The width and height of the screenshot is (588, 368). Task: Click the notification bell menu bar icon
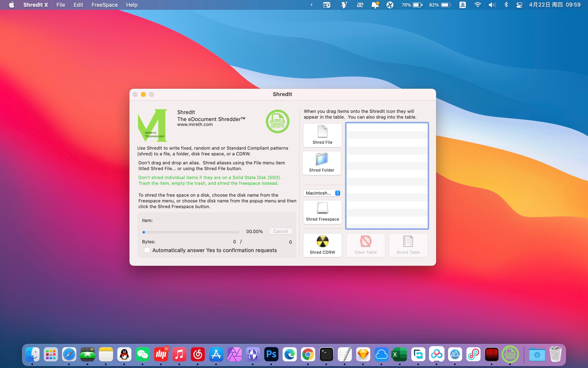[x=375, y=5]
